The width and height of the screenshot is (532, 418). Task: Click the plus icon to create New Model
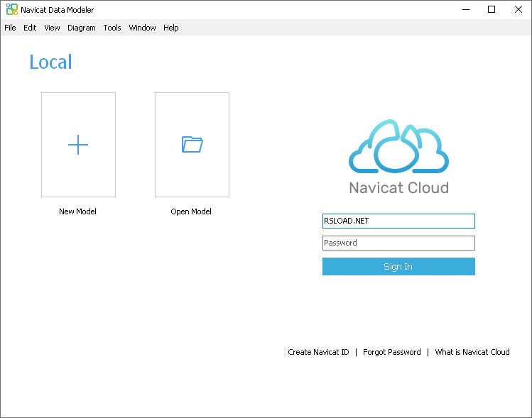pos(78,145)
